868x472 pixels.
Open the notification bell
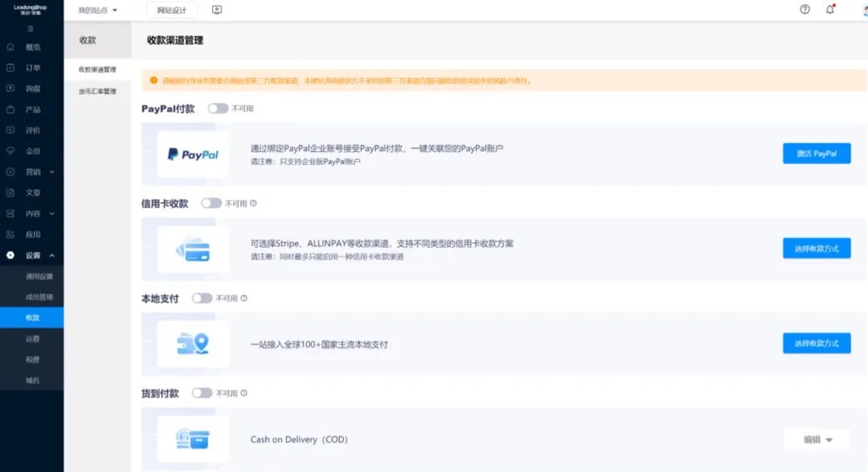(x=830, y=10)
